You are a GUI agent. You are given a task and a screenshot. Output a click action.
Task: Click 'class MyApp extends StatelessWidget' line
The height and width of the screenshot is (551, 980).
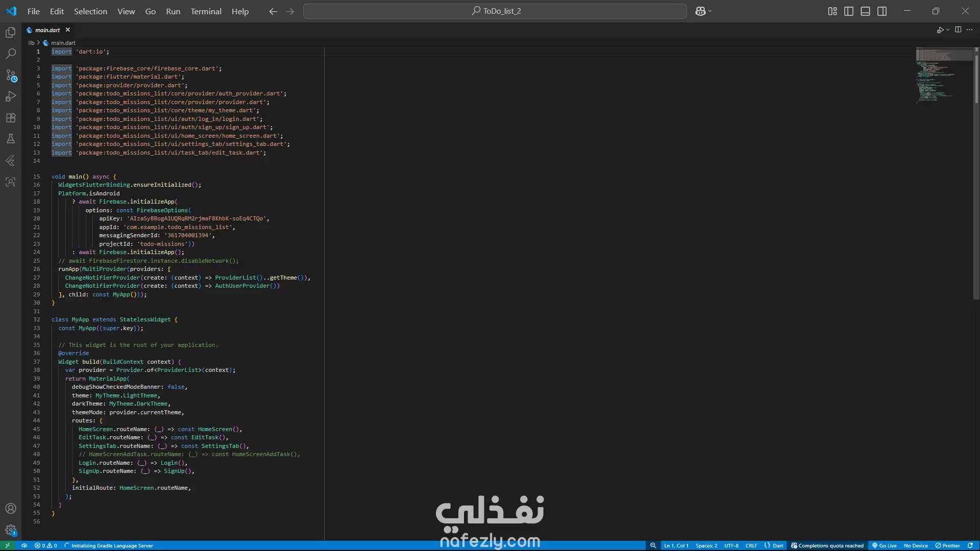pos(114,319)
